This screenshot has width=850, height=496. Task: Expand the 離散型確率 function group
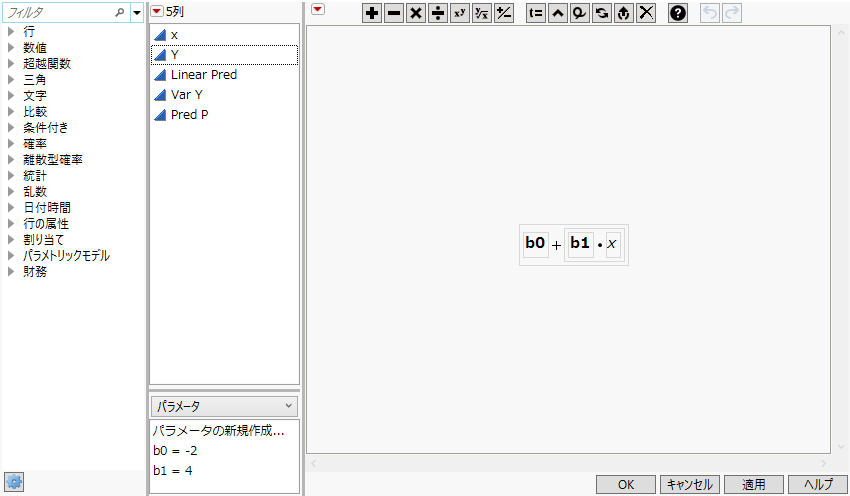[11, 159]
